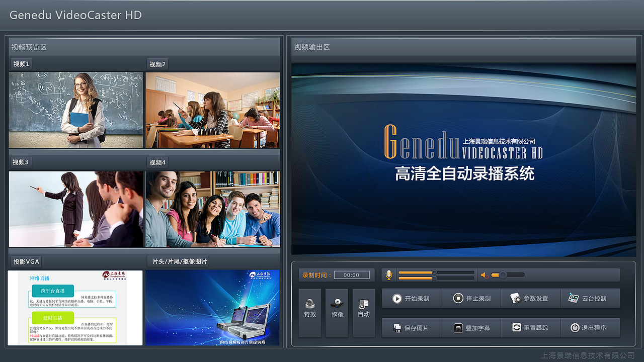Screen dimensions: 644x362
Task: Click 叠加字幕 to overlay subtitles
Action: (x=471, y=328)
